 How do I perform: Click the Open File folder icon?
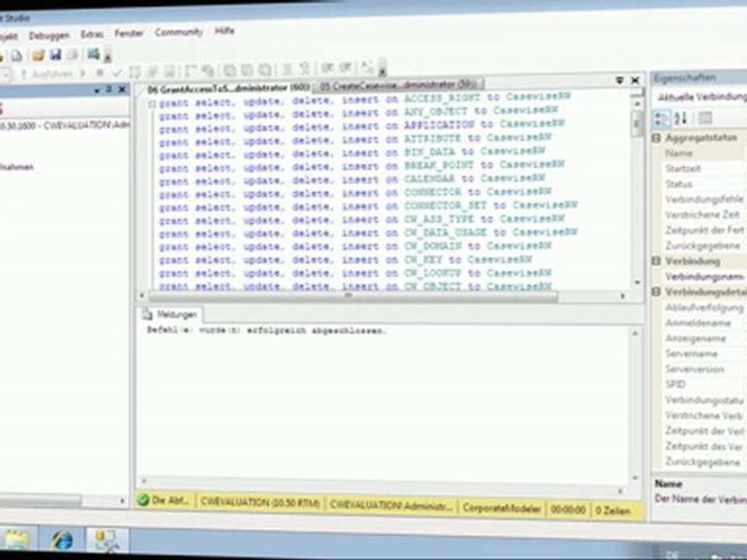tap(38, 55)
